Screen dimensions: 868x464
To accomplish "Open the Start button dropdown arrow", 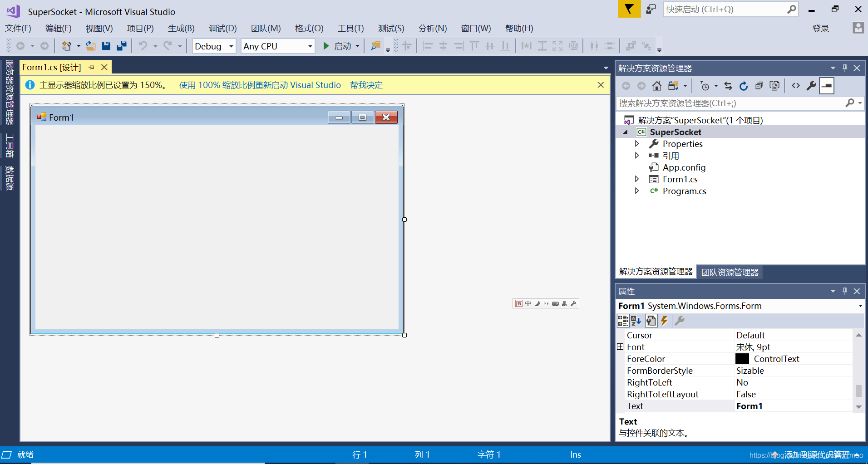I will [x=358, y=46].
